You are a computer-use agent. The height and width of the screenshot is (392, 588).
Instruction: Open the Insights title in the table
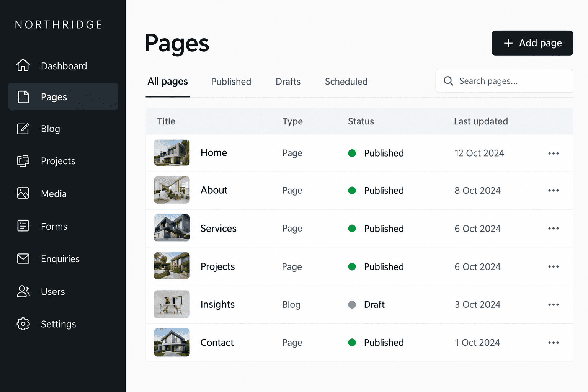click(x=217, y=304)
